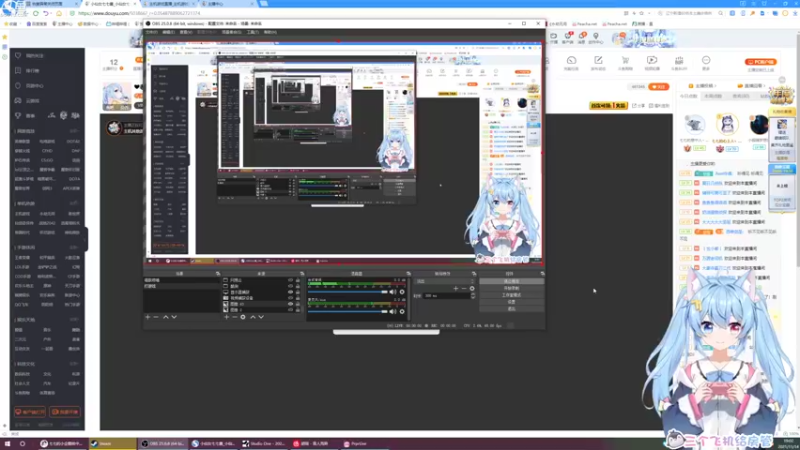Click transition duration stepper arrows
Screen dimensions: 800x450
(473, 295)
